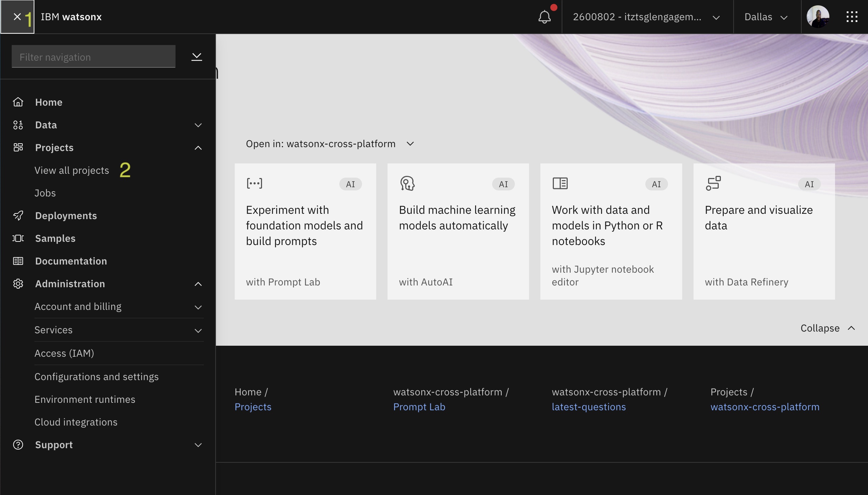Focus the Filter navigation field
The image size is (868, 495).
[x=94, y=56]
